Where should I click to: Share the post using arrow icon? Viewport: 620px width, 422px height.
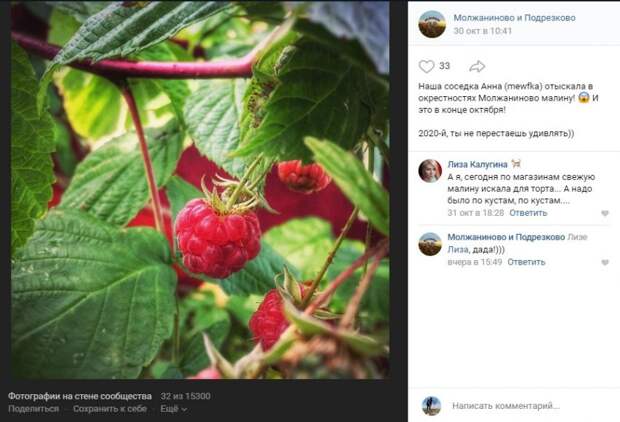477,66
